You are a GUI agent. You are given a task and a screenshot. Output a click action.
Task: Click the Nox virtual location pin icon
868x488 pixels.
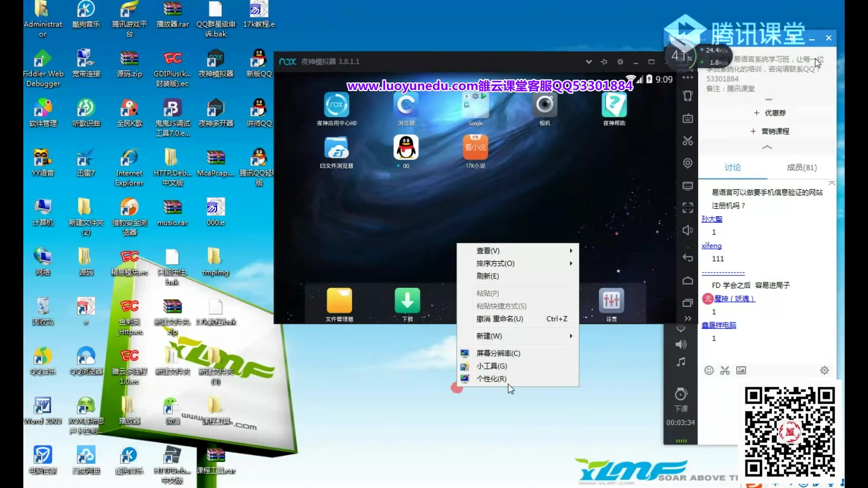[x=688, y=163]
